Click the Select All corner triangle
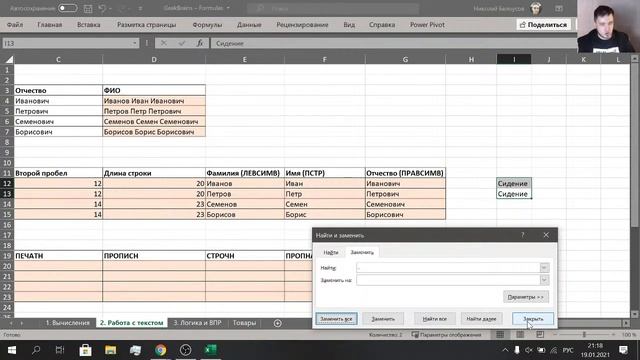 tap(9, 60)
